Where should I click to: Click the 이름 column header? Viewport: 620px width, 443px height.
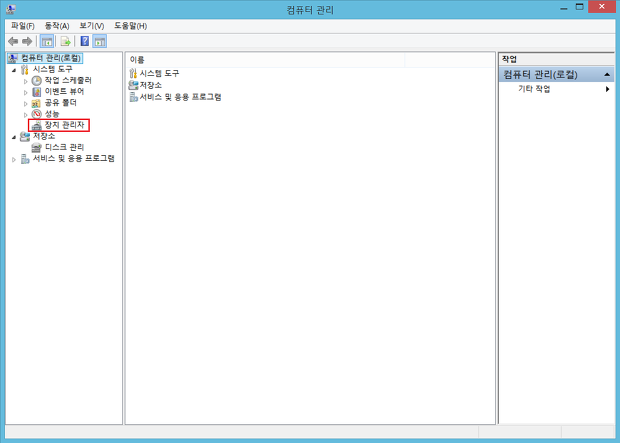(265, 60)
